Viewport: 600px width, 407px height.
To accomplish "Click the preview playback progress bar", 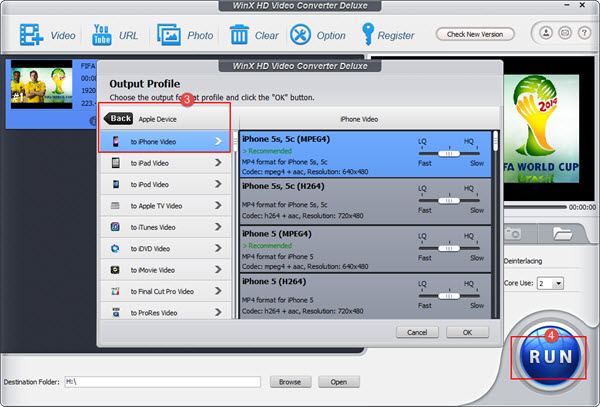I will pos(535,207).
